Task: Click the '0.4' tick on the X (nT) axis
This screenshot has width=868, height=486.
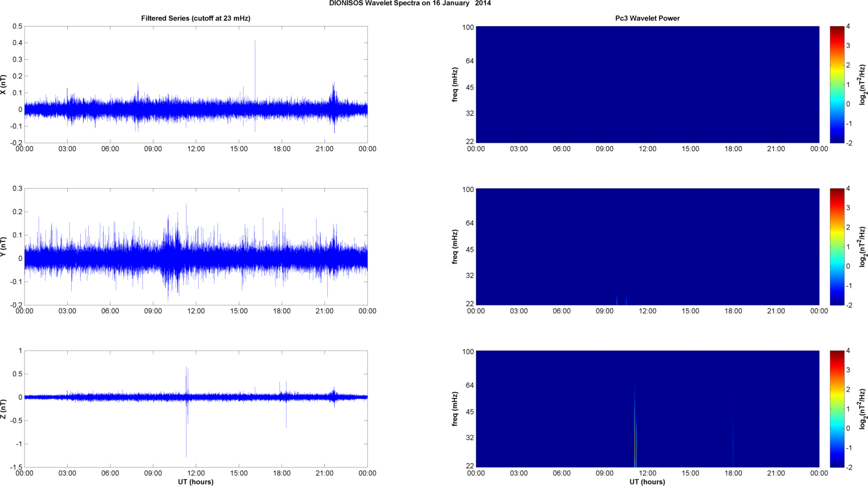Action: tap(17, 43)
